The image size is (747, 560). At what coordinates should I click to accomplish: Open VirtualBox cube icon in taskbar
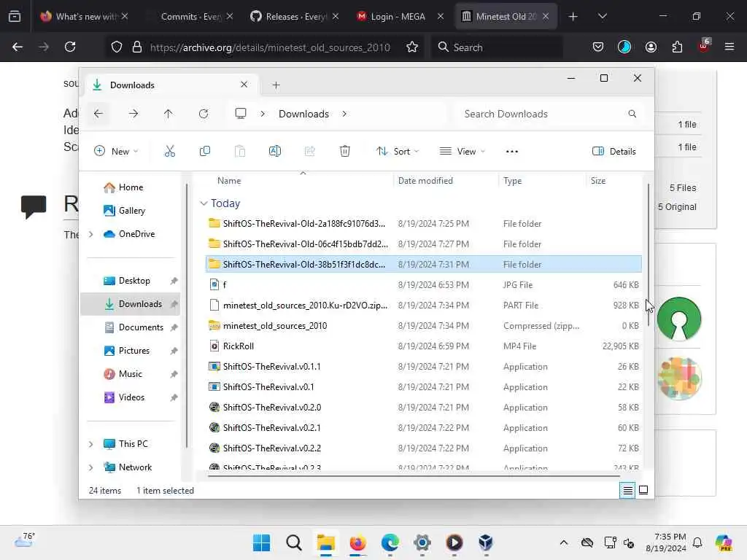coord(486,542)
